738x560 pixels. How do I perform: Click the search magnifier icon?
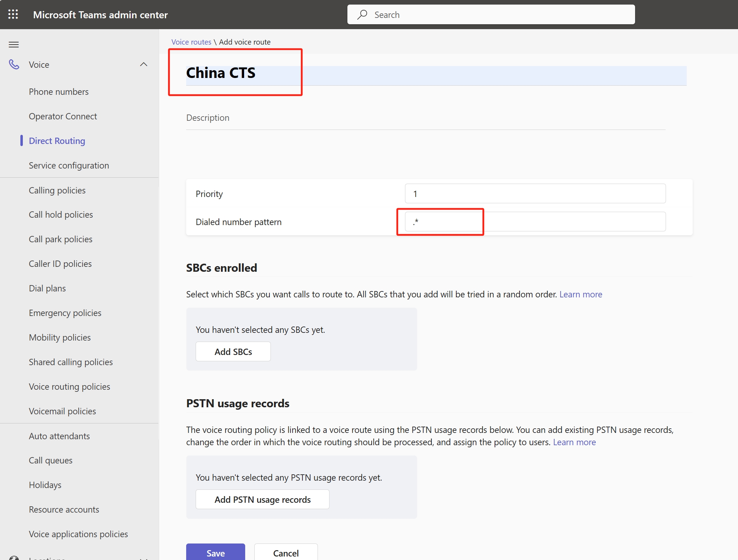pyautogui.click(x=362, y=14)
